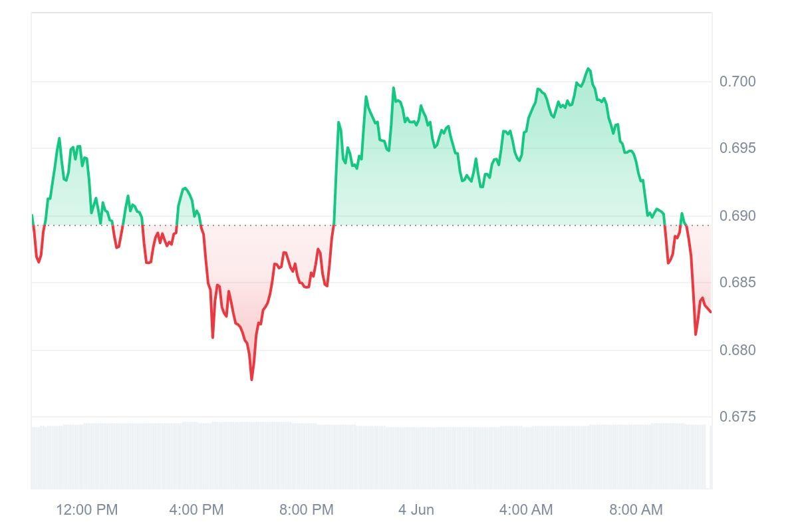
Task: Click the sharp green price jump after 8:00 PM
Action: [335, 173]
